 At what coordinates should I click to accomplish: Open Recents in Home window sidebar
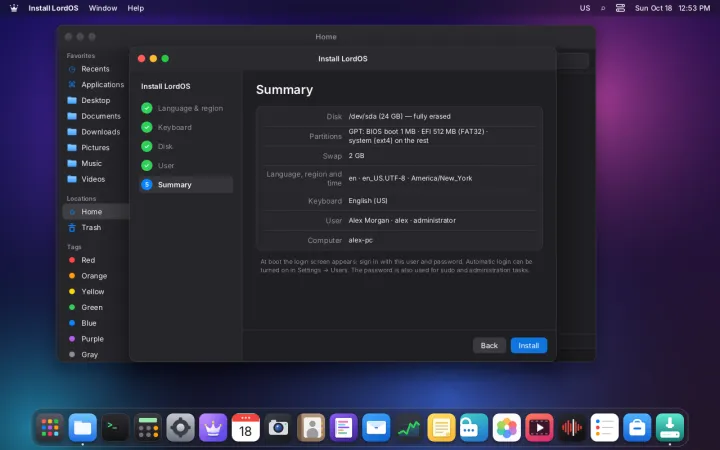pyautogui.click(x=95, y=69)
